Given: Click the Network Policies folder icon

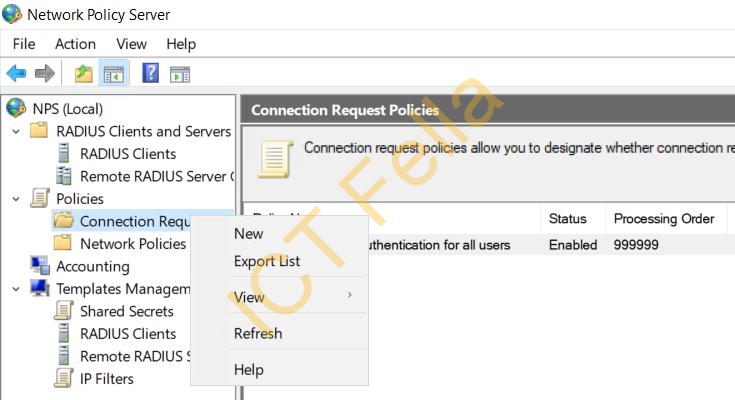Looking at the screenshot, I should [63, 243].
